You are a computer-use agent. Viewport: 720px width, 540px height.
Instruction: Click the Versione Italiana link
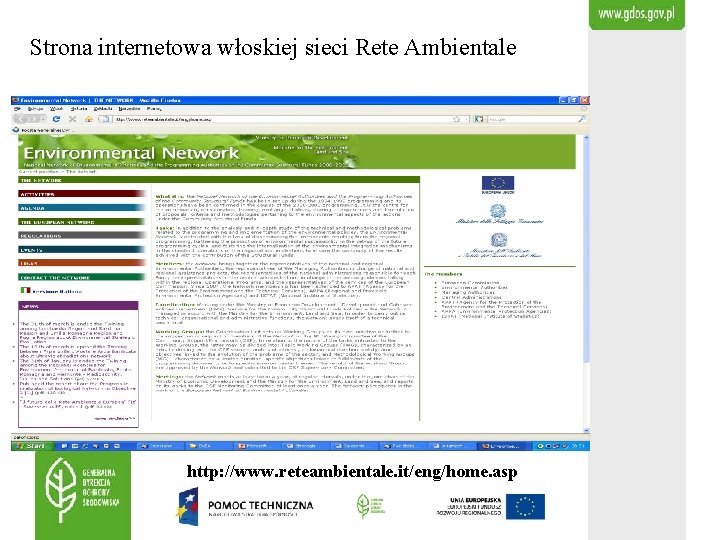pos(57,291)
